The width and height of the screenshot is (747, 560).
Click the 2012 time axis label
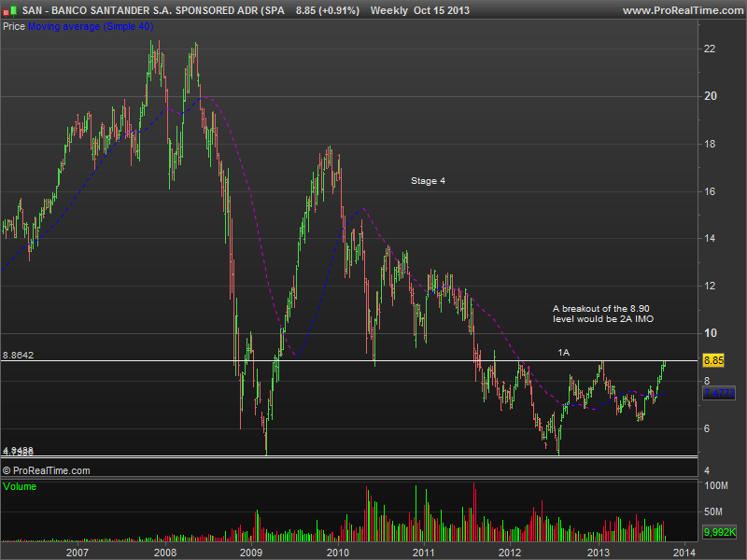[510, 553]
